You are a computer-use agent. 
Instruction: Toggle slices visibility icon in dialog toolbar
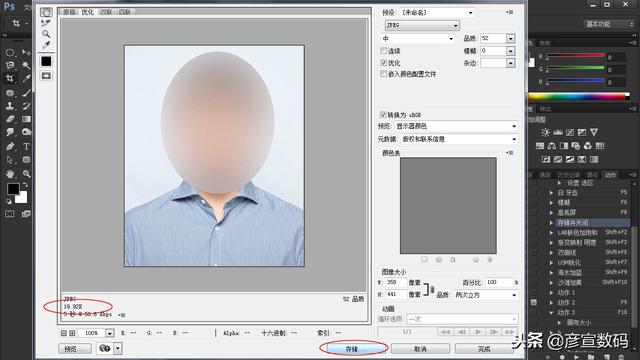(x=46, y=76)
